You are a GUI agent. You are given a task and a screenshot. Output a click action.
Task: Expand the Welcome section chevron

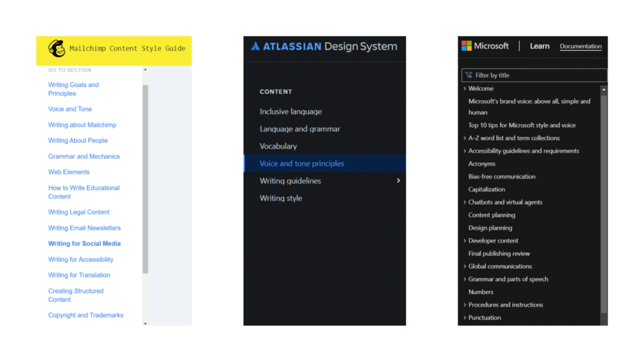tap(465, 88)
